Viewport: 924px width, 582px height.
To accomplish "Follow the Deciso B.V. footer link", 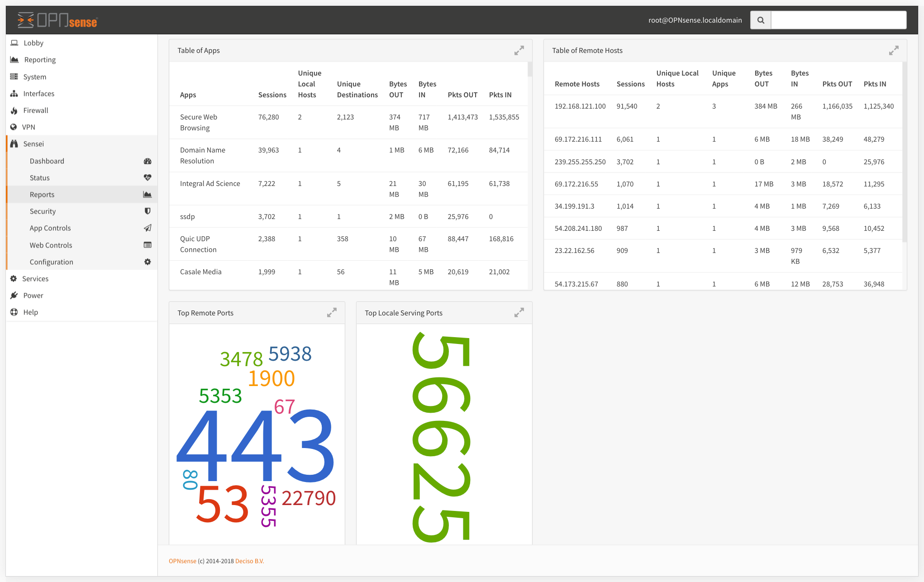I will click(x=249, y=561).
